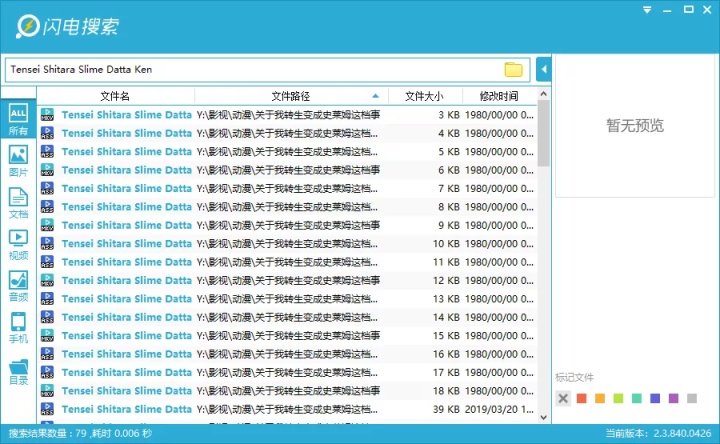The height and width of the screenshot is (444, 720).
Task: Click file icon of the 12 KB row
Action: click(x=47, y=280)
